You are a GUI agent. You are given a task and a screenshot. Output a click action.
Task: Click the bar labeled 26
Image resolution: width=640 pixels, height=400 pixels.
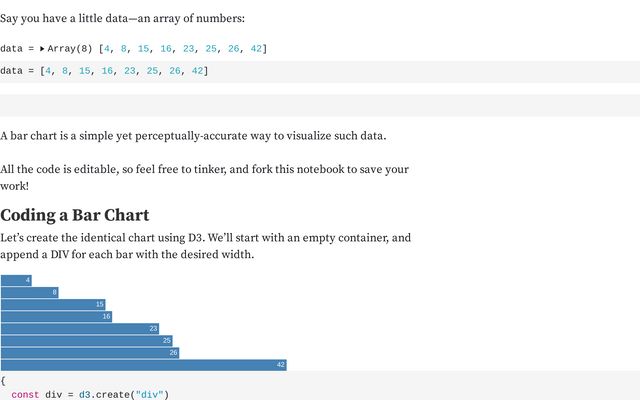click(x=90, y=352)
